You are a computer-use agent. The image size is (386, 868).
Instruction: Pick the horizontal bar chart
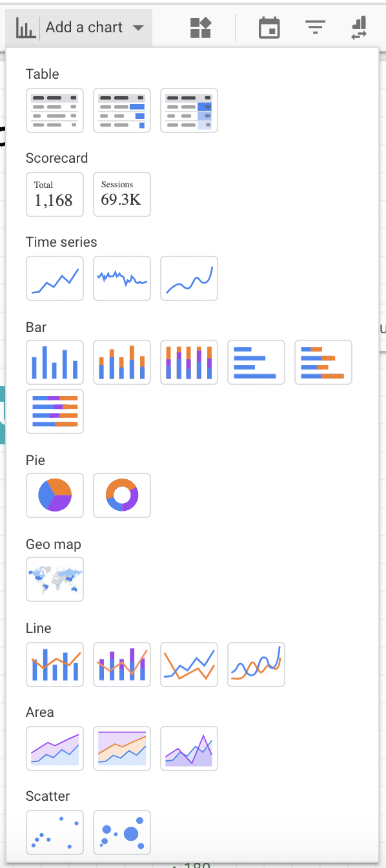click(256, 362)
